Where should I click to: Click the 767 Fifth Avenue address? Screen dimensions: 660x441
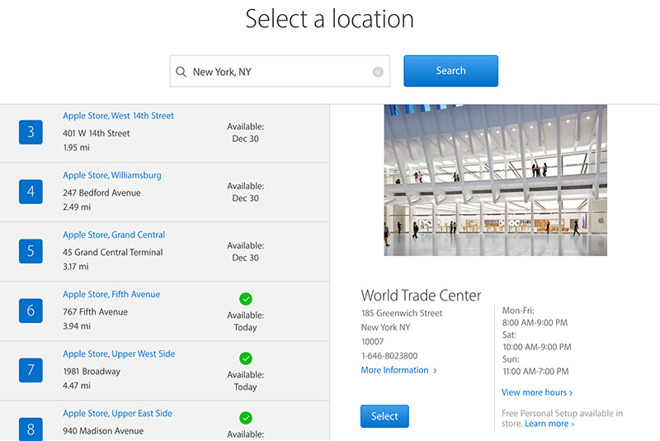[x=95, y=312]
